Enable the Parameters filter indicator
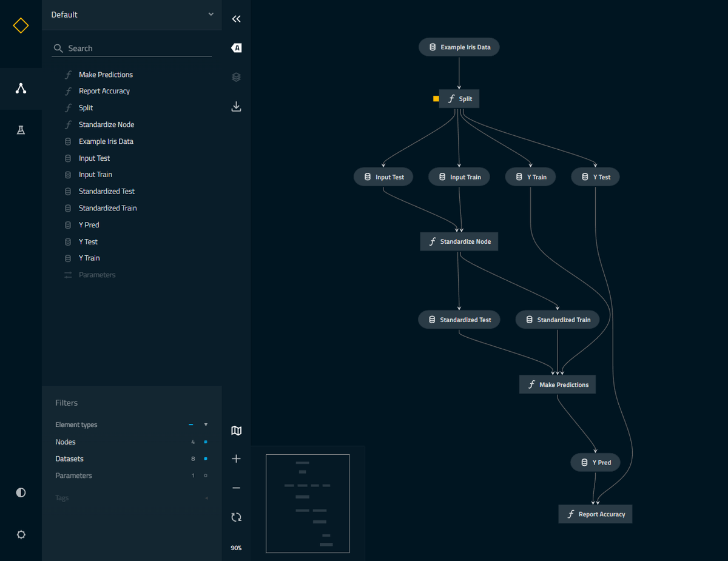Image resolution: width=728 pixels, height=561 pixels. (206, 475)
